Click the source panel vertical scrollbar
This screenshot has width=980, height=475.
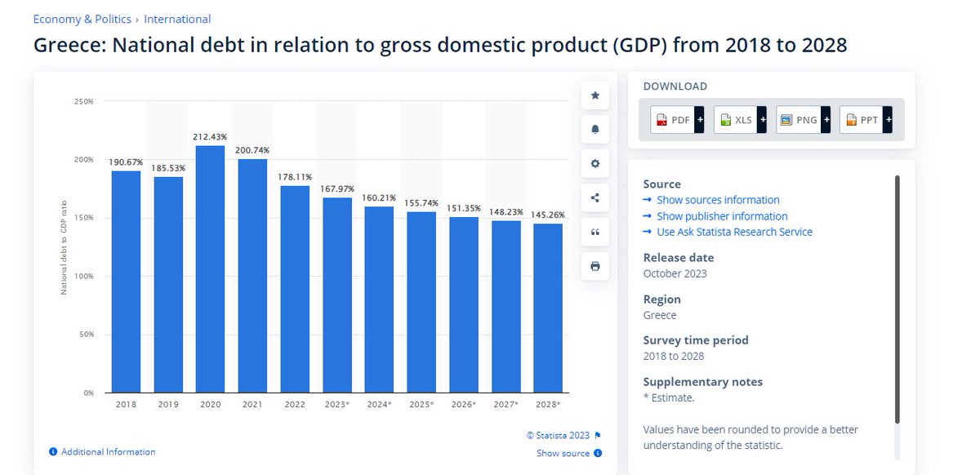[897, 299]
